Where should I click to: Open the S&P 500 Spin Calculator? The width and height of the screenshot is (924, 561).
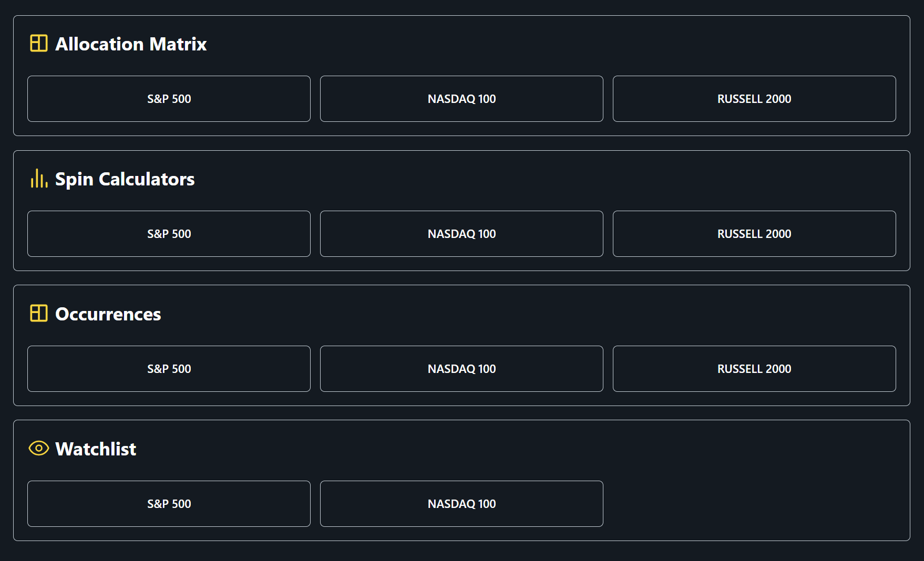click(x=169, y=234)
